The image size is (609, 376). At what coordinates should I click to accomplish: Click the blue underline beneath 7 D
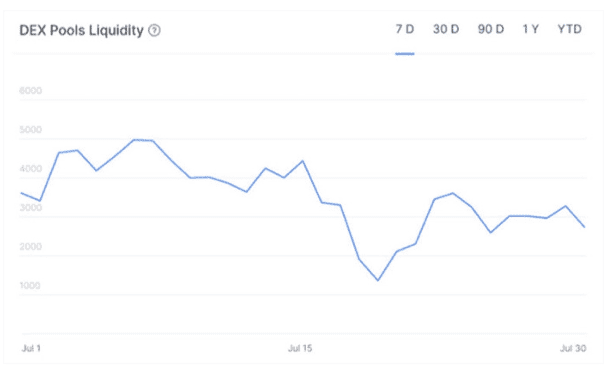405,54
